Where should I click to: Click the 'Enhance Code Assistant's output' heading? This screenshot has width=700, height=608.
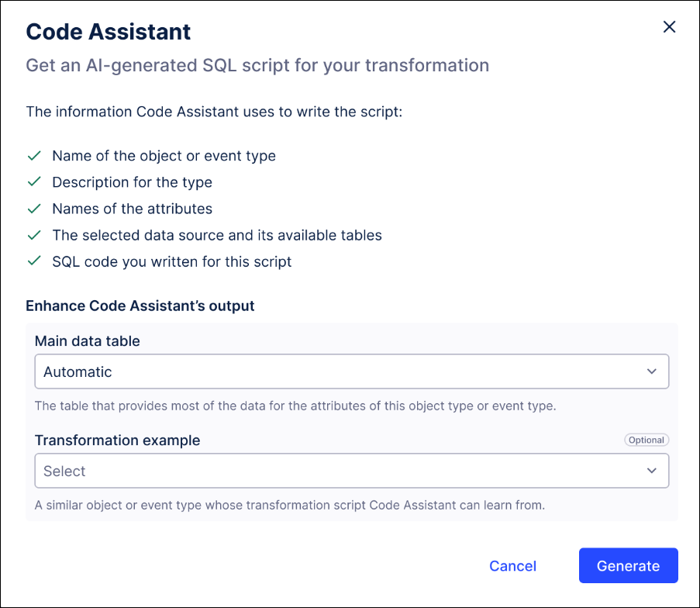point(140,306)
